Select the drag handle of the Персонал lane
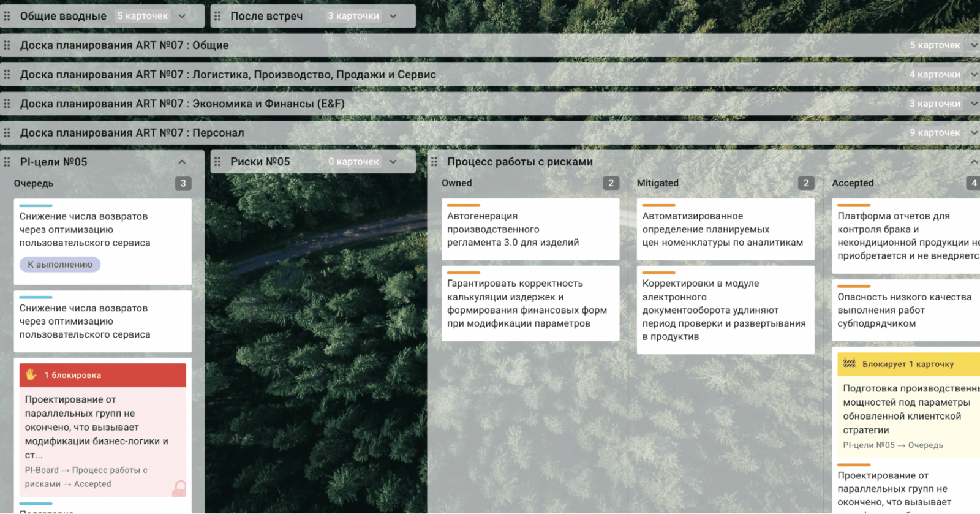Image resolution: width=980 pixels, height=514 pixels. [x=7, y=132]
